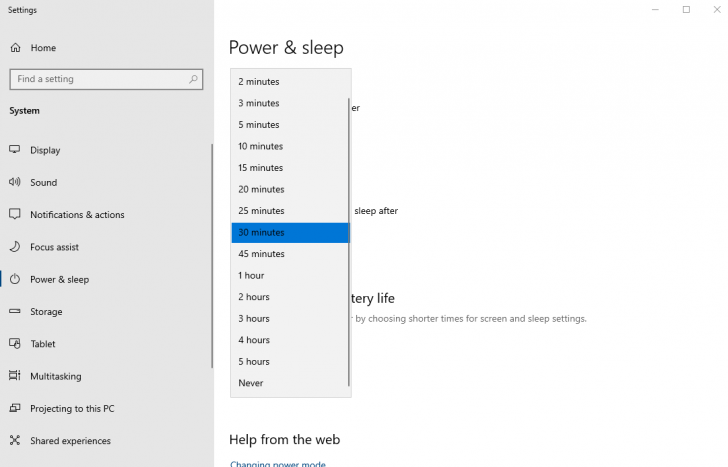Pick 4 hours in the list
This screenshot has height=467, width=728.
click(x=290, y=340)
